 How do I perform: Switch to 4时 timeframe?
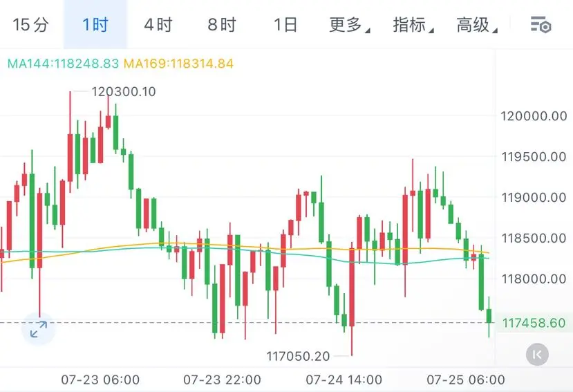(x=158, y=25)
